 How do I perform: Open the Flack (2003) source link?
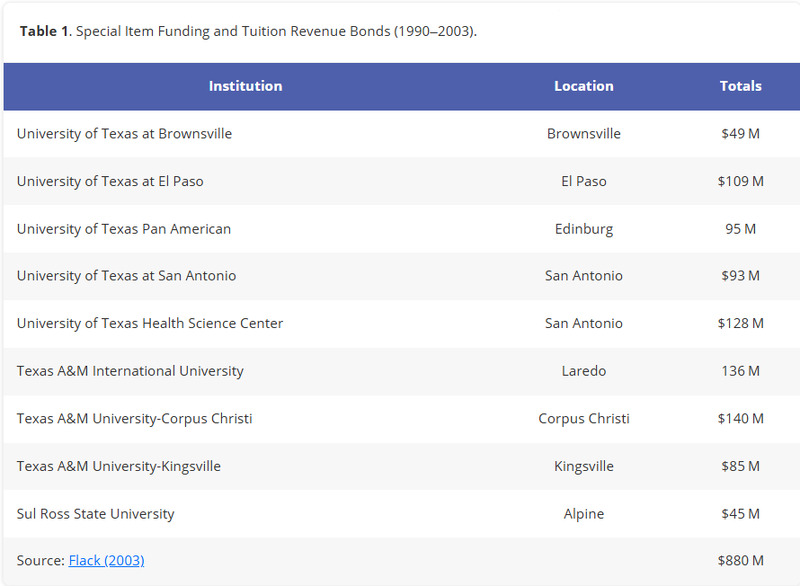[x=106, y=561]
